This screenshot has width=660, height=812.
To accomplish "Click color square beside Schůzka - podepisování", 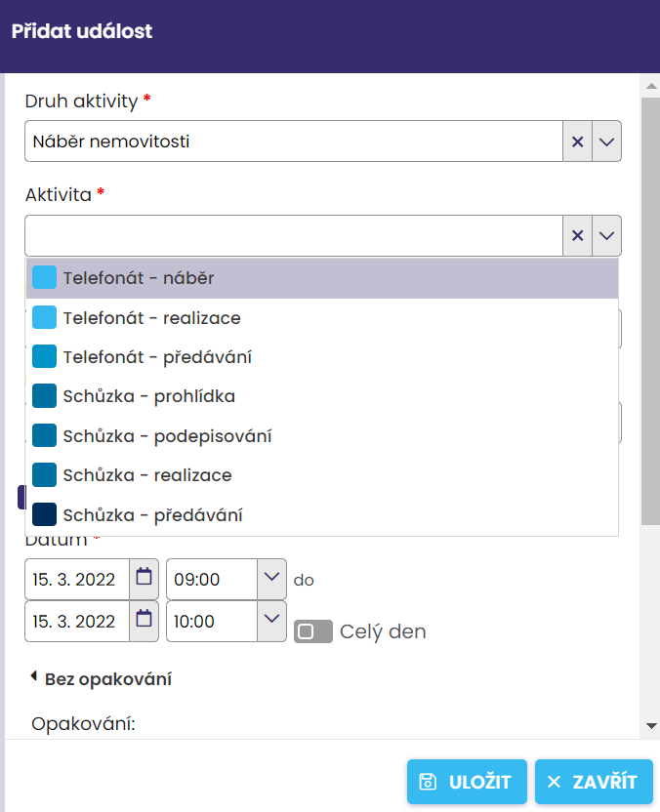I will 43,435.
